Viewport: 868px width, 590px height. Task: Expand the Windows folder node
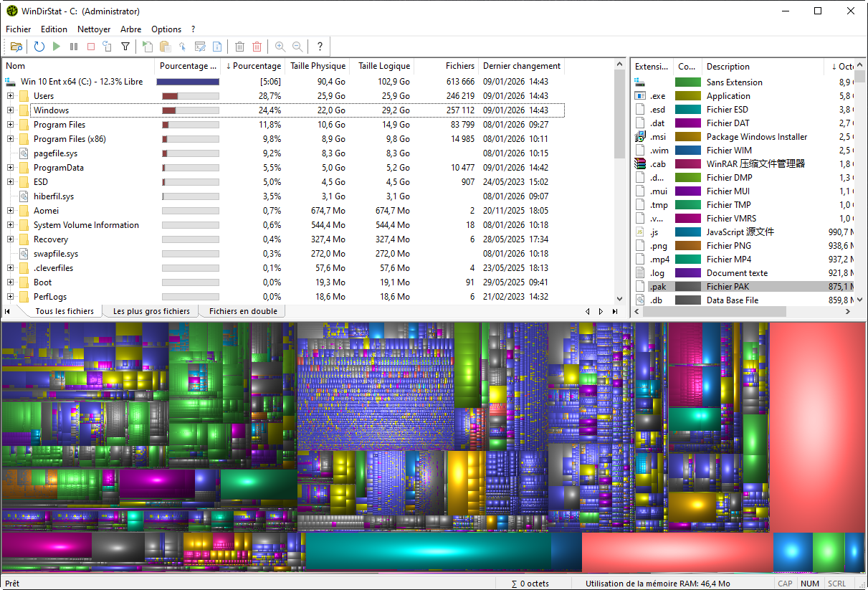[10, 110]
